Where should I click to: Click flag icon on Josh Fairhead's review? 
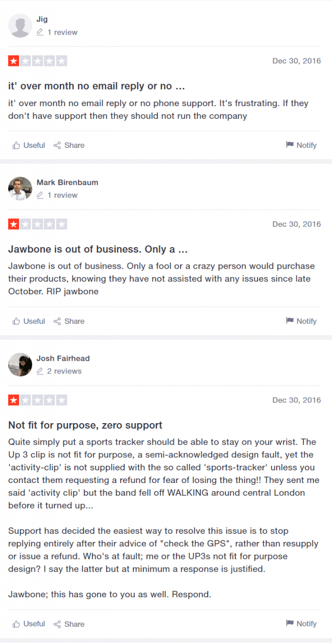(290, 623)
